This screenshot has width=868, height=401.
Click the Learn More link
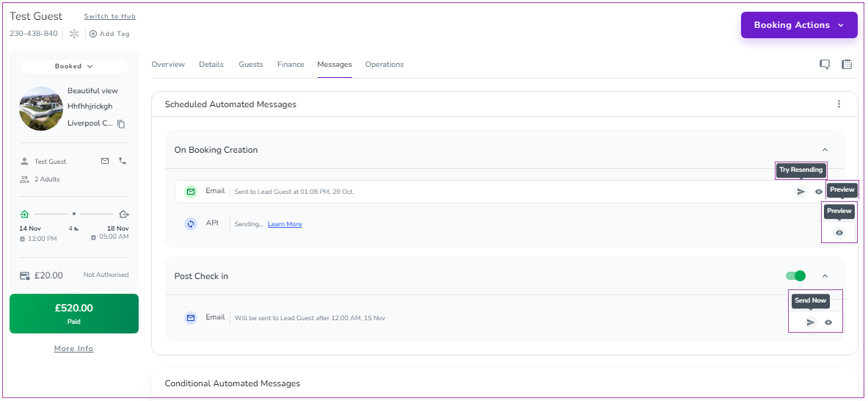[285, 224]
